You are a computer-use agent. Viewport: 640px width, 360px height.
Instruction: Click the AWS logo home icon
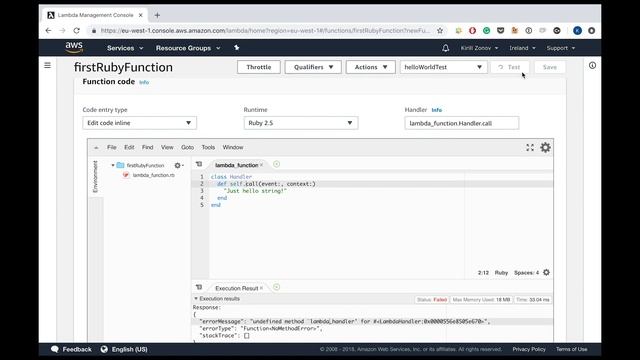click(x=74, y=47)
